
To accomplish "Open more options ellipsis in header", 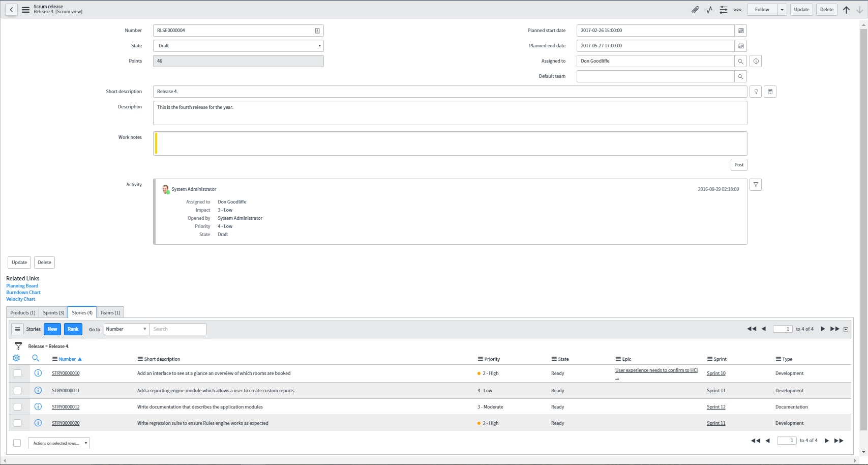I will [x=737, y=9].
